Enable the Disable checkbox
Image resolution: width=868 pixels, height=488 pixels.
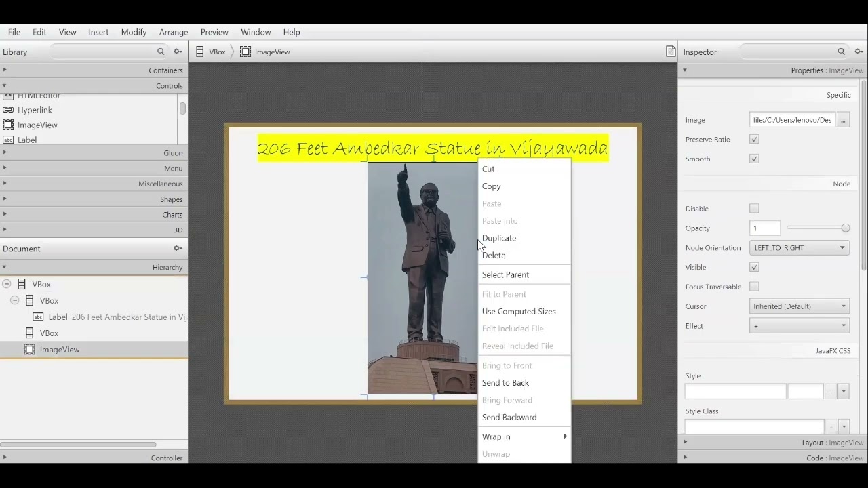pos(754,209)
